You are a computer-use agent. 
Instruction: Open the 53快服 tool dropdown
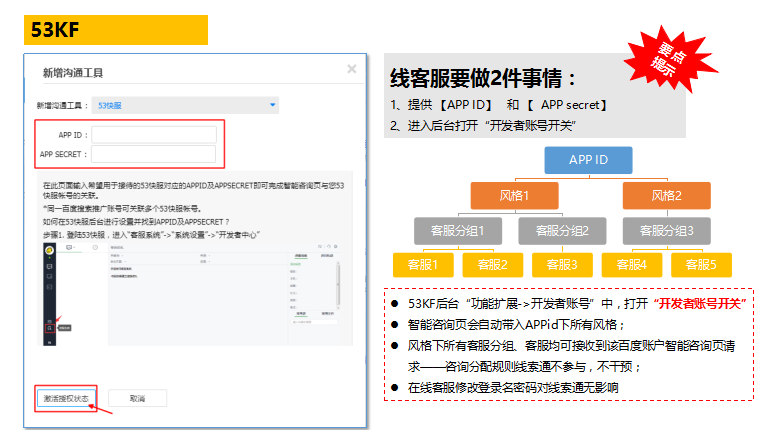185,105
